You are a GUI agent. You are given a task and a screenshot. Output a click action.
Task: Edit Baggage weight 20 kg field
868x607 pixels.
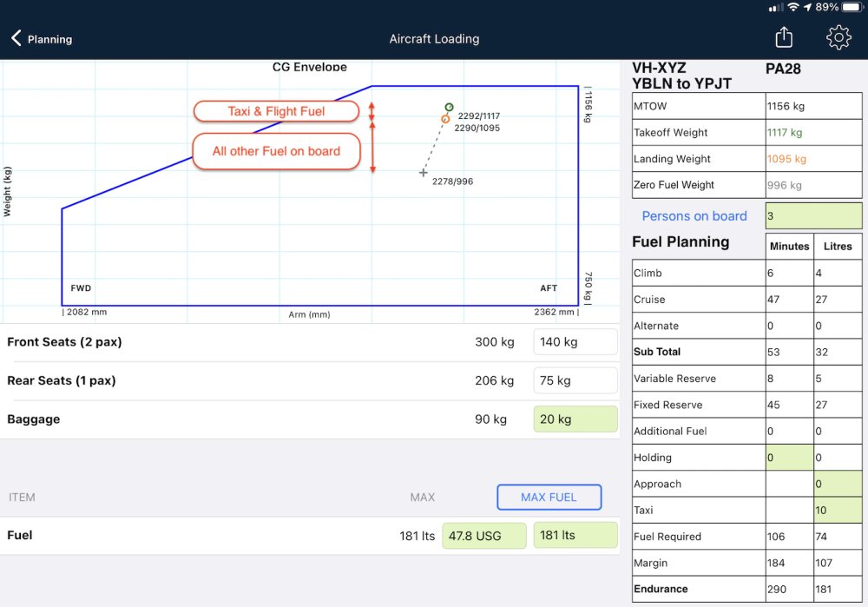575,419
